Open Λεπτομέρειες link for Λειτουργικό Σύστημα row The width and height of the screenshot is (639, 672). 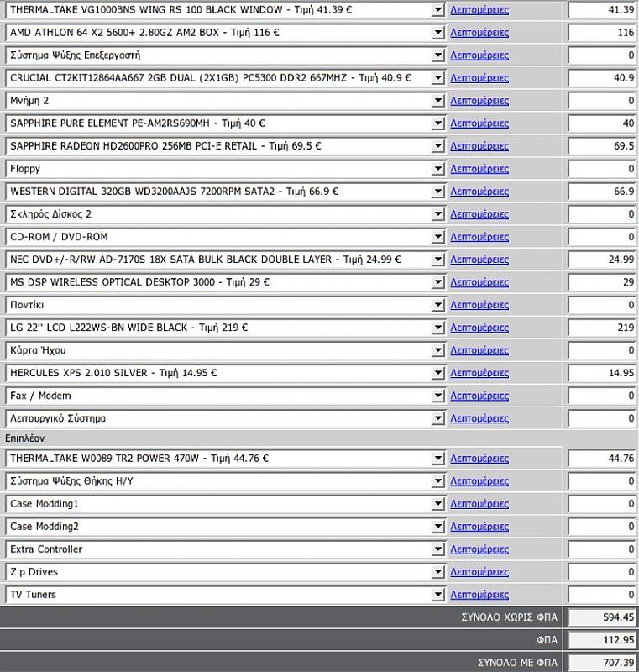point(479,418)
